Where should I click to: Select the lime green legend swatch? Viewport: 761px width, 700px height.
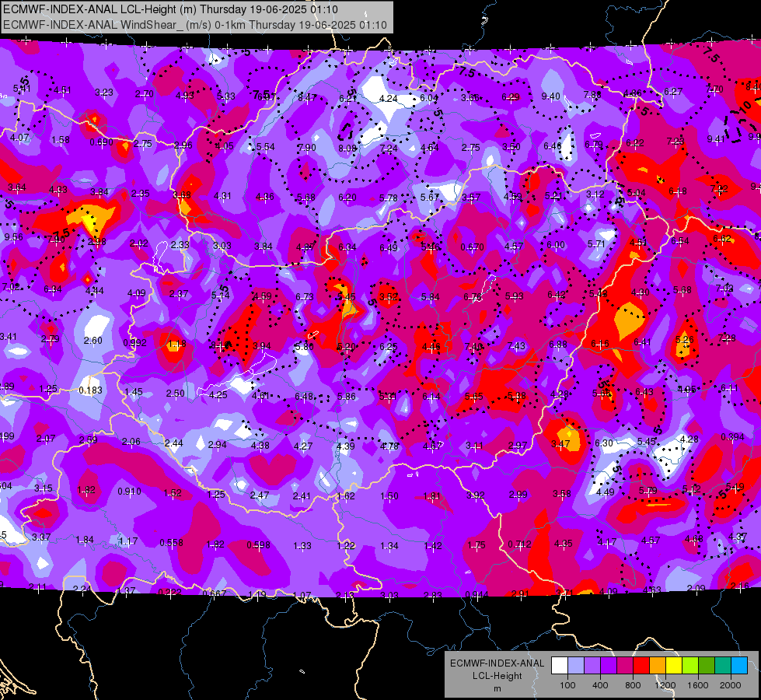coord(690,665)
